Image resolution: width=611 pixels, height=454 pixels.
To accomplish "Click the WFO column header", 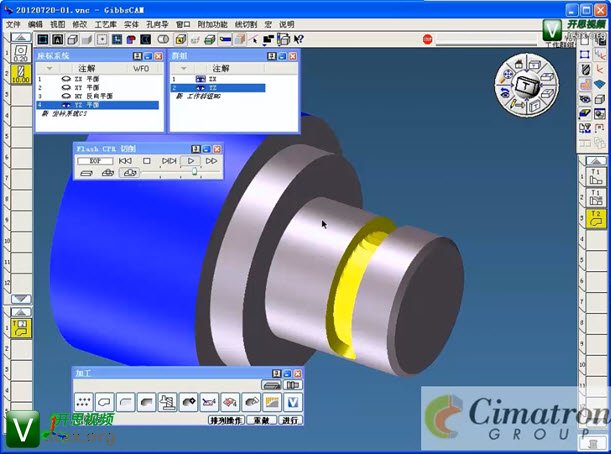I will click(141, 68).
